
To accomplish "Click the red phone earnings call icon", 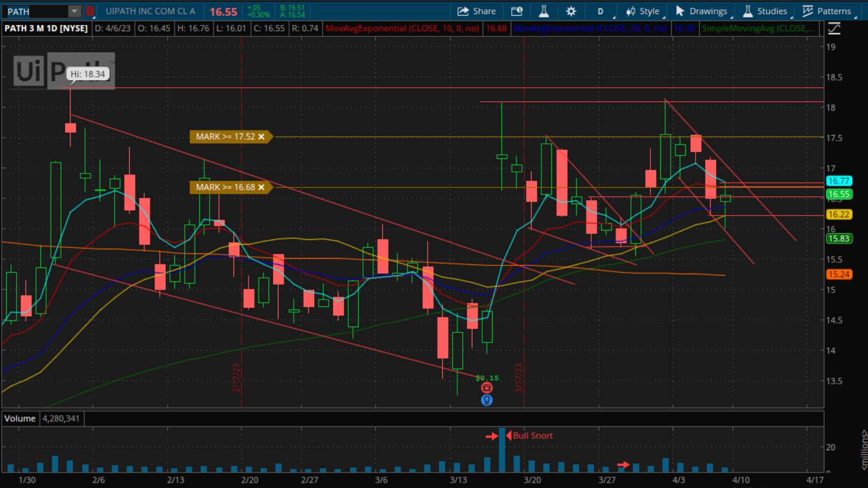I will 486,388.
